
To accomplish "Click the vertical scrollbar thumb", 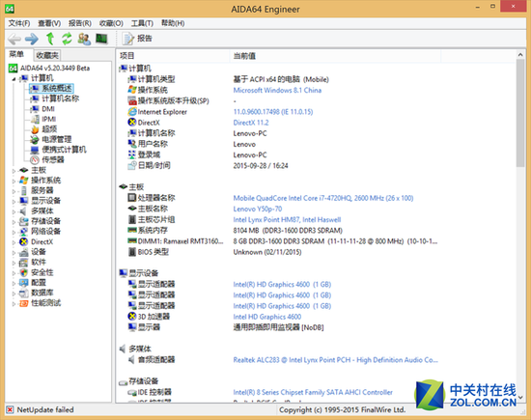I will pyautogui.click(x=520, y=114).
